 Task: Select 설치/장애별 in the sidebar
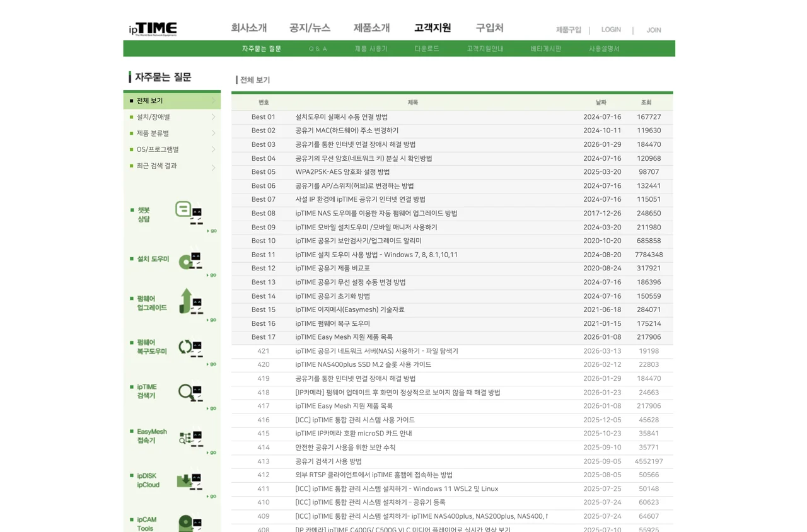click(153, 117)
